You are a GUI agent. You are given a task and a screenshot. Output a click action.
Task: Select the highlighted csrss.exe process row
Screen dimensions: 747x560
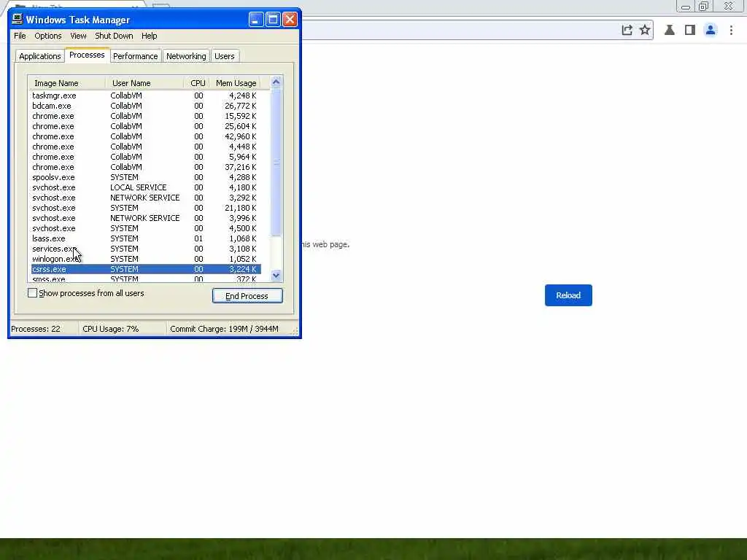[146, 269]
